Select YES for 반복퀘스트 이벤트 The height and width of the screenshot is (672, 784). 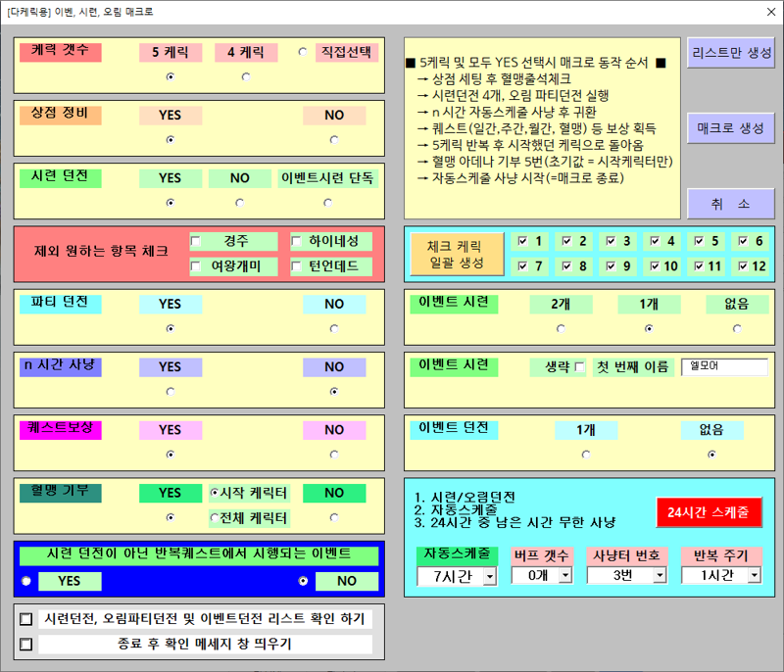pos(26,581)
